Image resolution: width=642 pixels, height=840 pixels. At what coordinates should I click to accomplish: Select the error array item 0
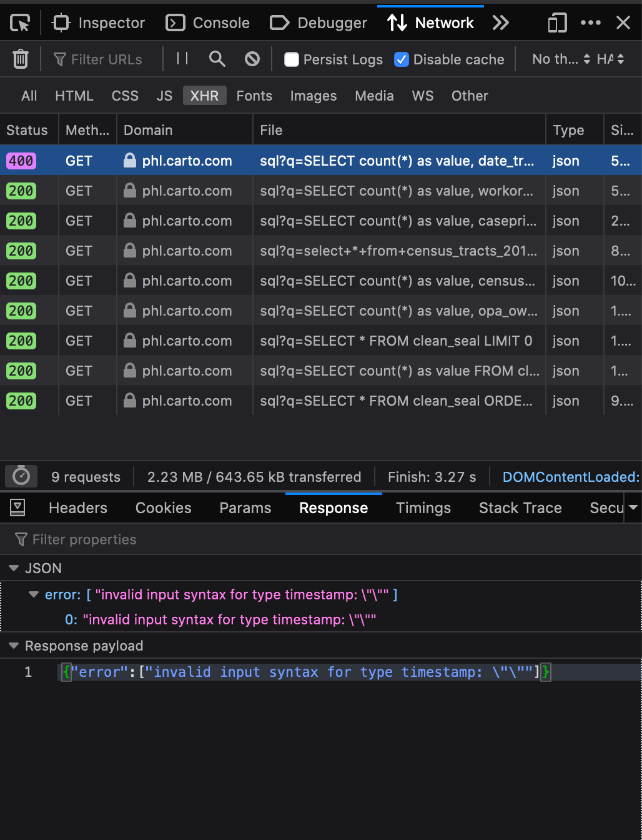tap(321, 619)
